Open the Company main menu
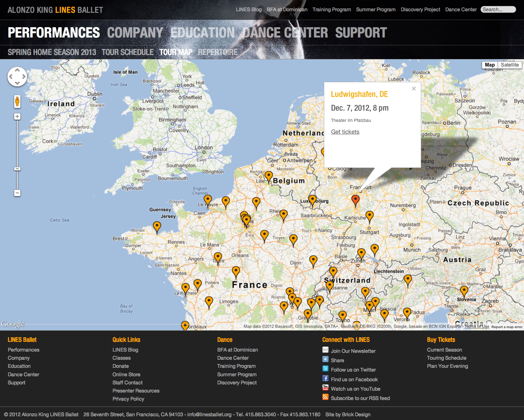The image size is (524, 420). click(135, 32)
